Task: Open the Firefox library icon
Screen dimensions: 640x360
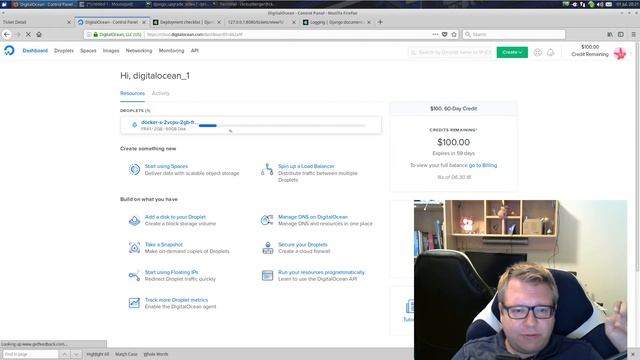Action: pos(610,35)
